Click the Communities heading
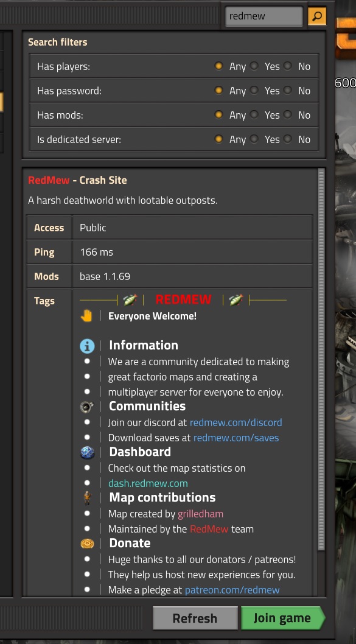 [147, 406]
